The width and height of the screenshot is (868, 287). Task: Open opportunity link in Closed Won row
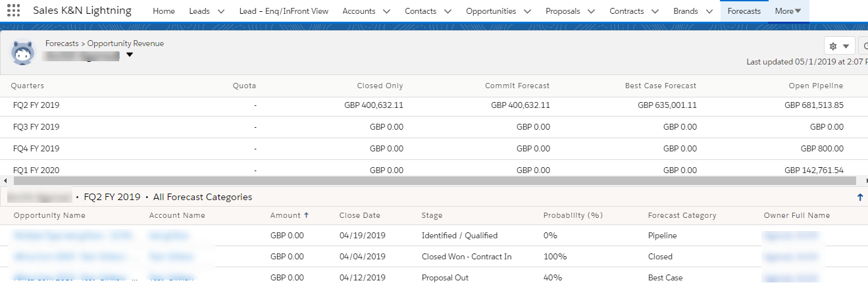[74, 256]
